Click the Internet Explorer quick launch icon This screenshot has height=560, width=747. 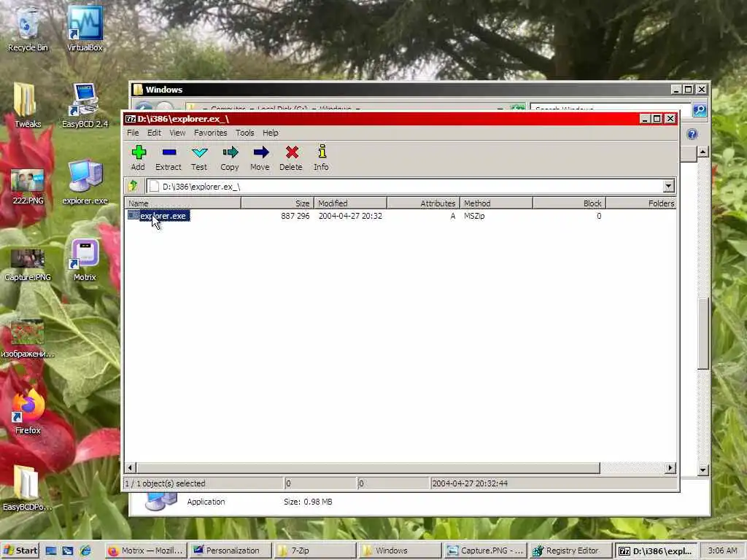coord(86,551)
